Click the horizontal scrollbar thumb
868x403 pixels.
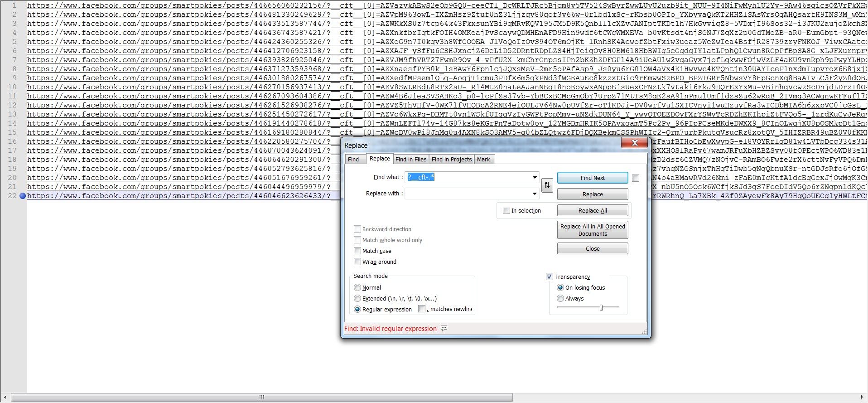point(261,398)
